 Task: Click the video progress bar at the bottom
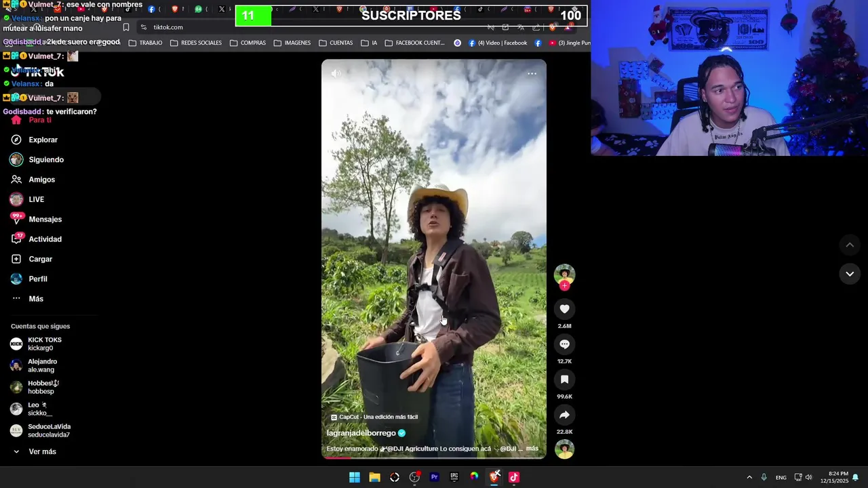(434, 457)
